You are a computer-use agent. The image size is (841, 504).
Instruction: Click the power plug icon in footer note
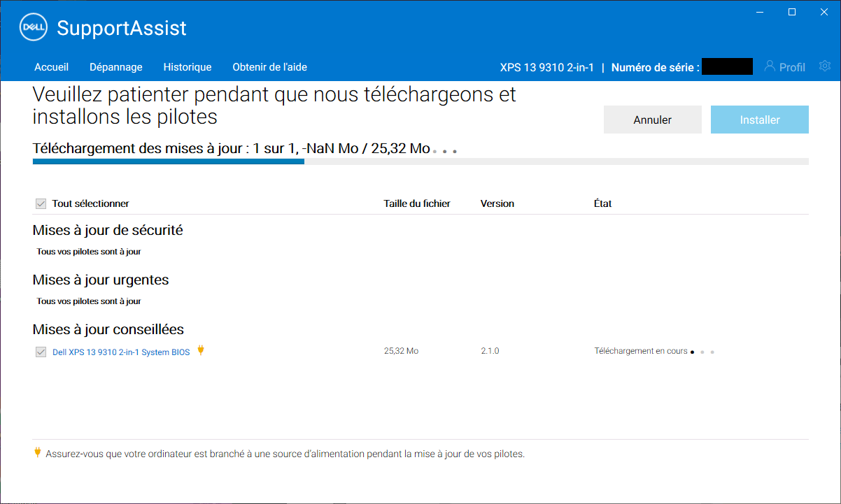tap(38, 453)
